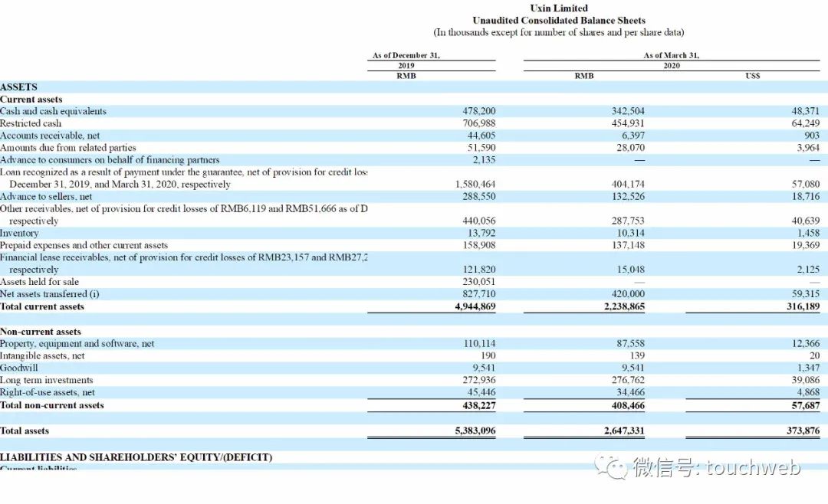Select 'Prepaid expenses and other current assets'
The height and width of the screenshot is (504, 828).
point(84,245)
